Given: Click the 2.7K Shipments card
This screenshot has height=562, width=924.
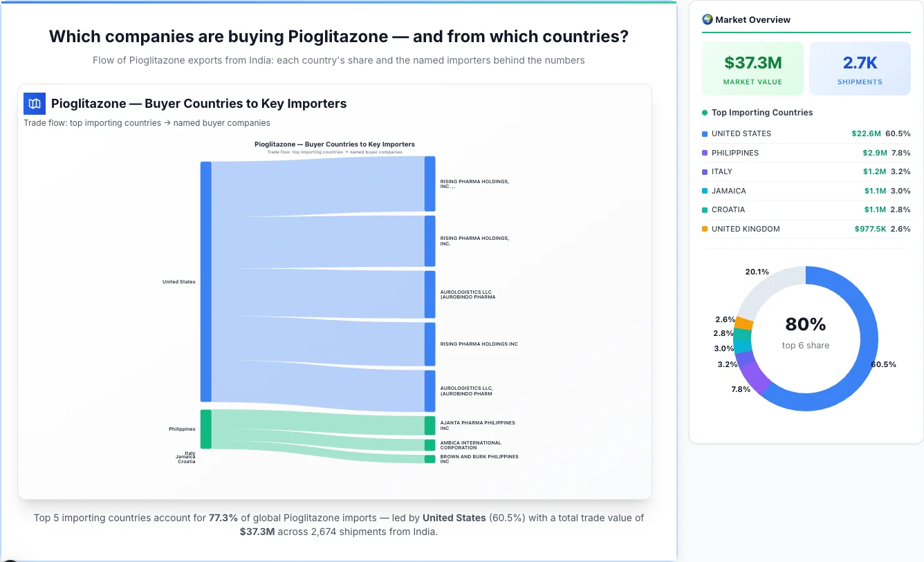Looking at the screenshot, I should pos(860,68).
